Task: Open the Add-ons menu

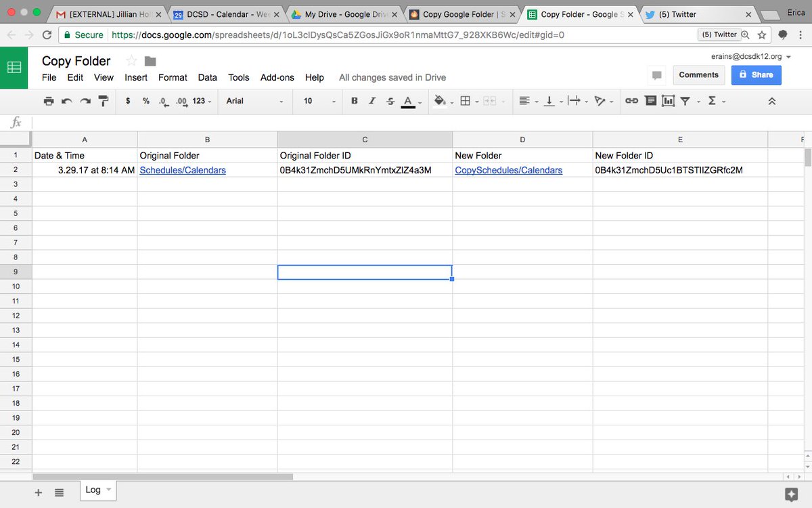Action: (x=277, y=77)
